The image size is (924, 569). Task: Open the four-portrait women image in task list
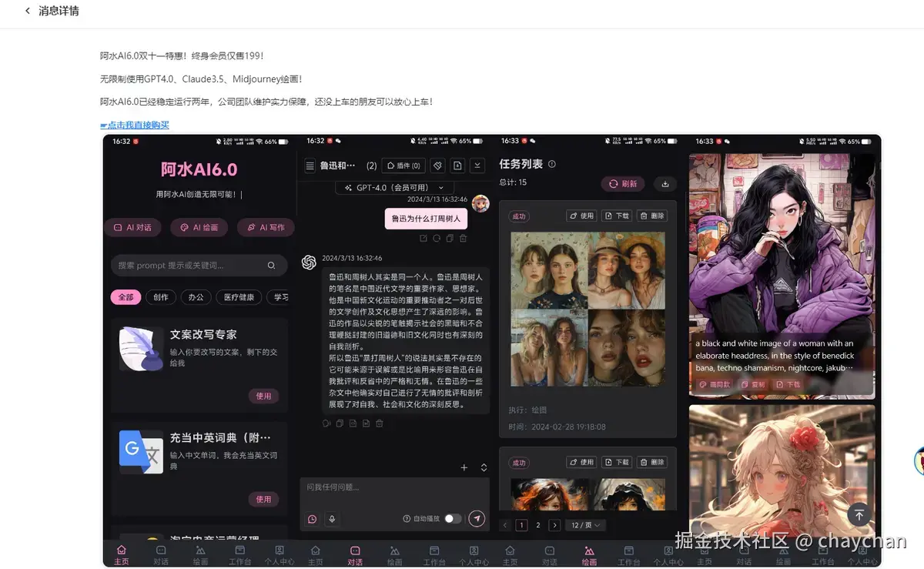point(588,310)
